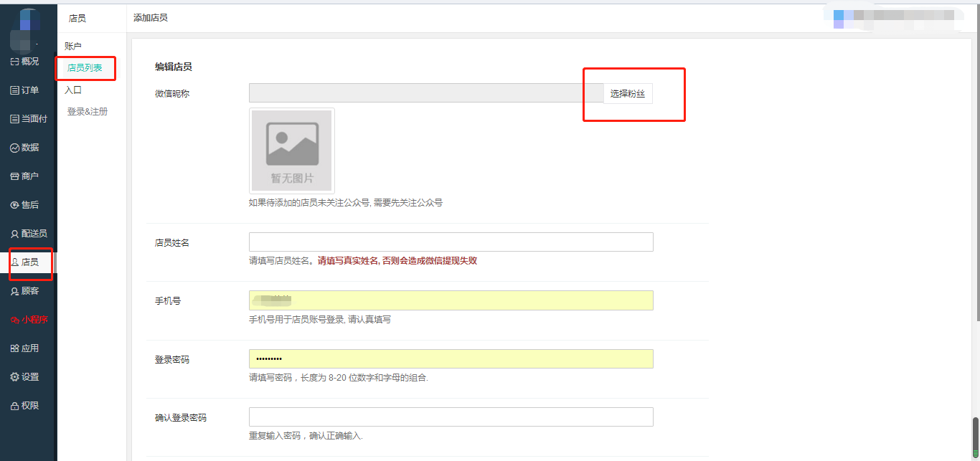Go to 配送员 delivery staff section

[29, 234]
